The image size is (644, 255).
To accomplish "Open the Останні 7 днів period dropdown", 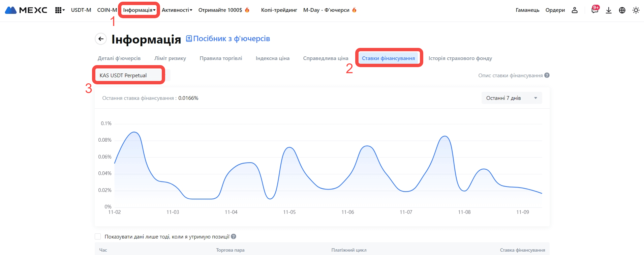I will [512, 98].
